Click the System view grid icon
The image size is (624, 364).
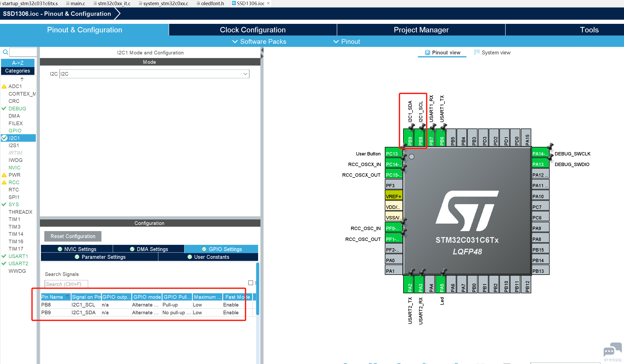pyautogui.click(x=477, y=52)
